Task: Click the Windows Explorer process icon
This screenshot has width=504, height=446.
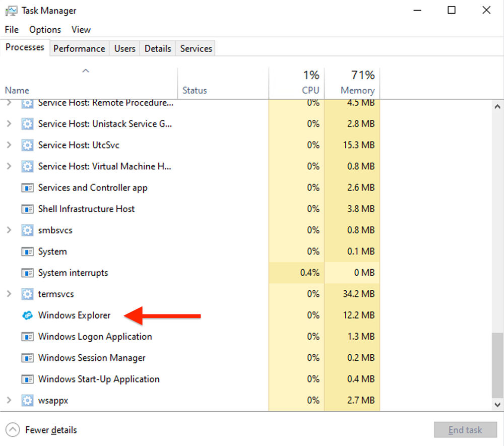Action: pyautogui.click(x=28, y=315)
